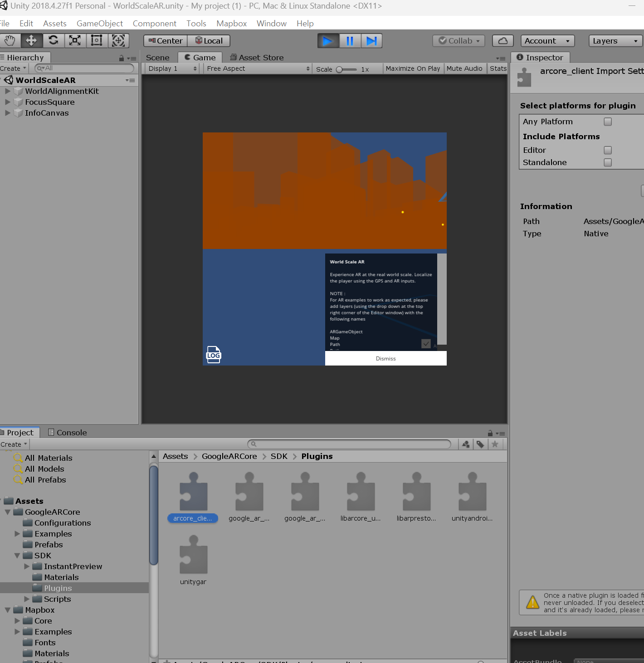Click search by label icon in Project
The width and height of the screenshot is (644, 663).
(x=480, y=444)
